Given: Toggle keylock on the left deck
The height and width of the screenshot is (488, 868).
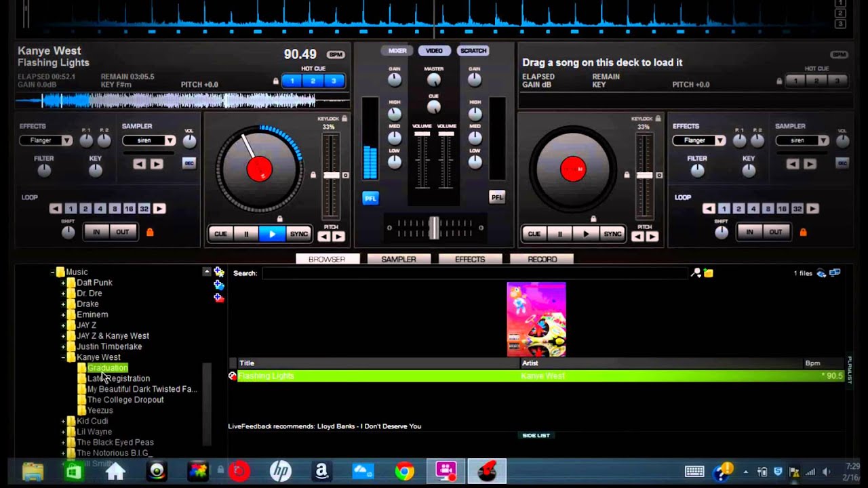Looking at the screenshot, I should [344, 119].
